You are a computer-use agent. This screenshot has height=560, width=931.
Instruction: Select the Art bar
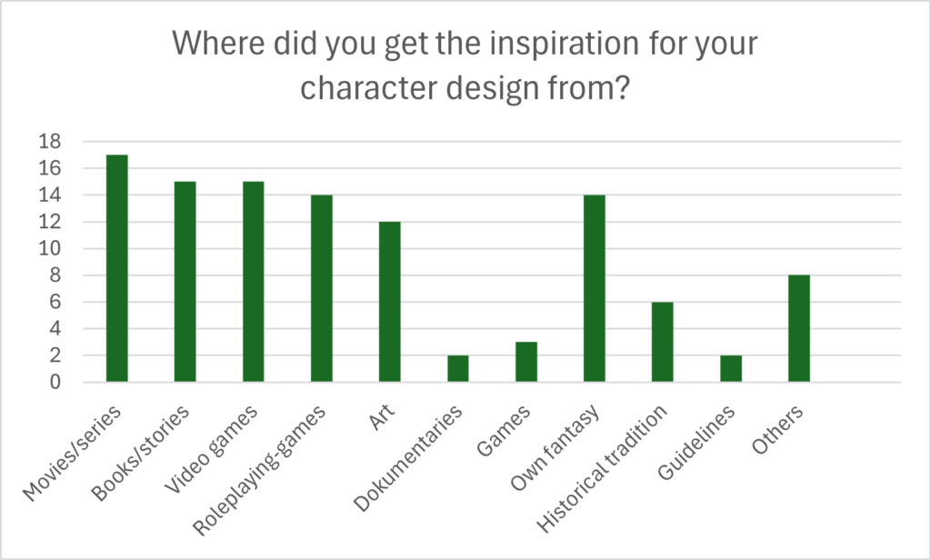click(x=390, y=302)
